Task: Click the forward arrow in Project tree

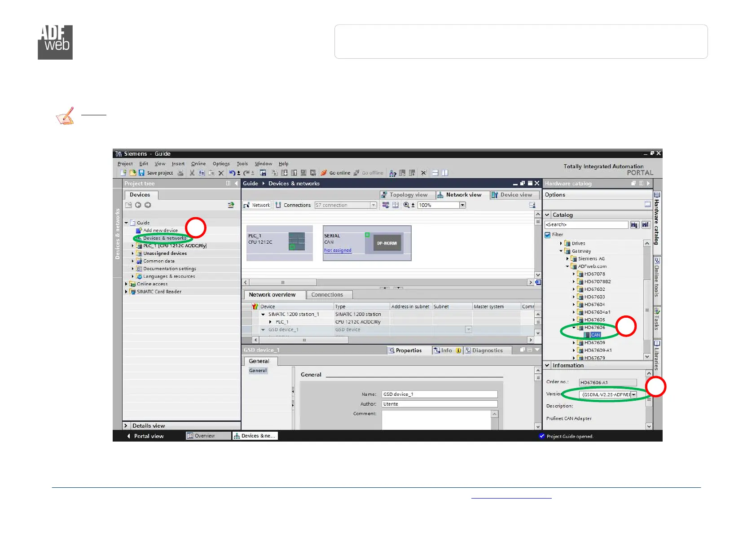Action: click(148, 205)
